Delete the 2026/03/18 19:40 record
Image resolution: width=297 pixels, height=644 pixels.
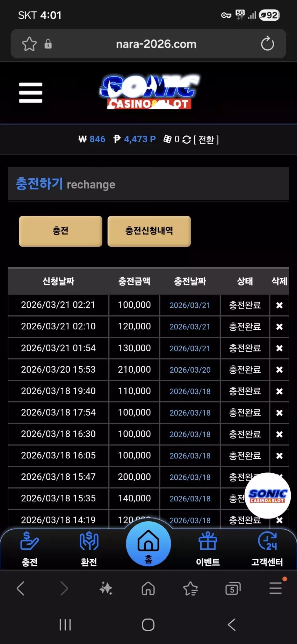(279, 391)
